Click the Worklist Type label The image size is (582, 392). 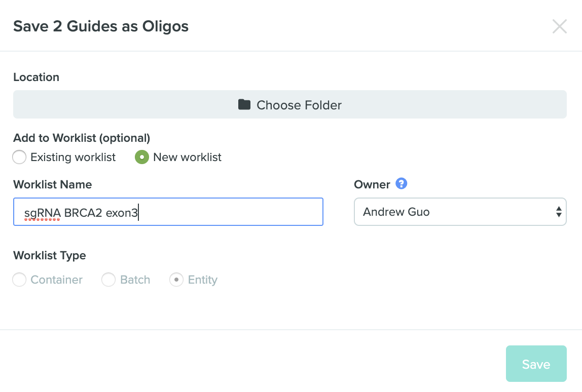click(x=50, y=256)
